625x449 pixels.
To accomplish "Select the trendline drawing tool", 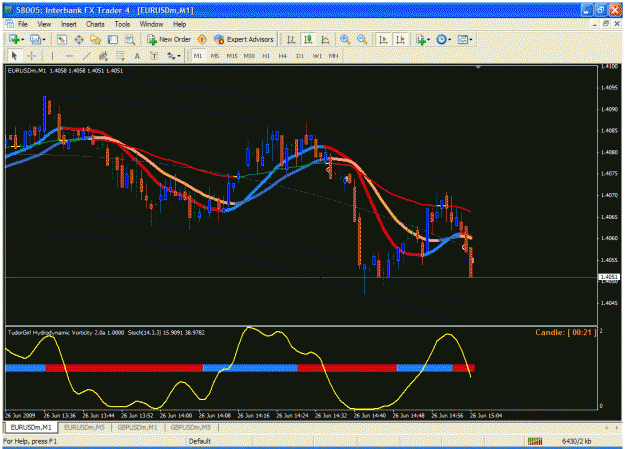I will pyautogui.click(x=86, y=56).
